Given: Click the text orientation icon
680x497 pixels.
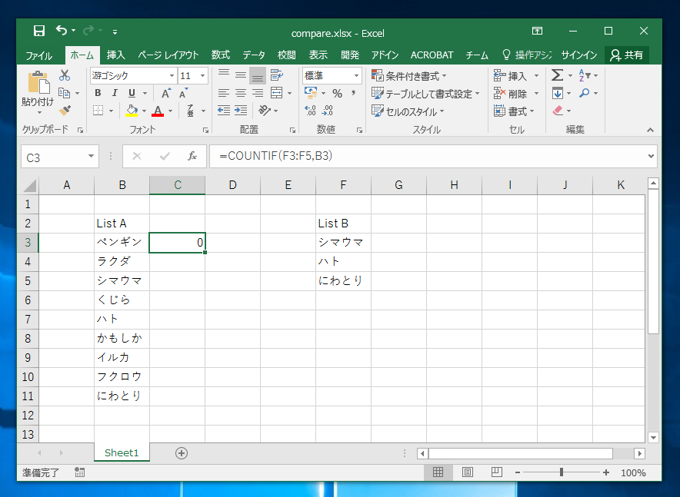Looking at the screenshot, I should 264,111.
